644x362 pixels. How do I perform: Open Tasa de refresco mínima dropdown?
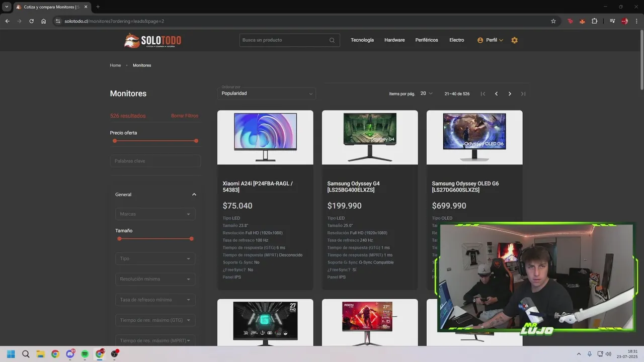point(155,300)
